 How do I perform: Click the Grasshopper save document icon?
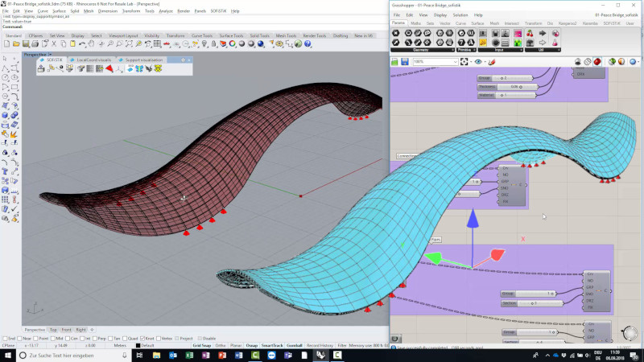tap(405, 61)
